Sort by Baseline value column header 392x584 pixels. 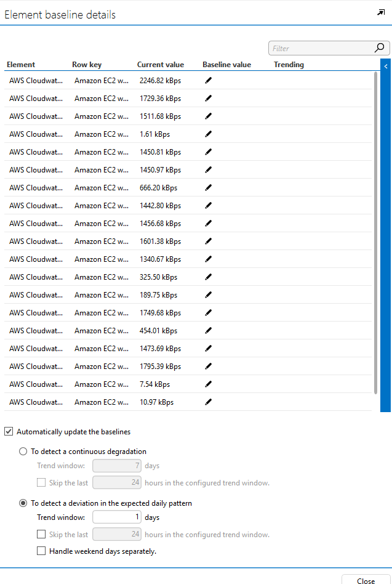(227, 65)
